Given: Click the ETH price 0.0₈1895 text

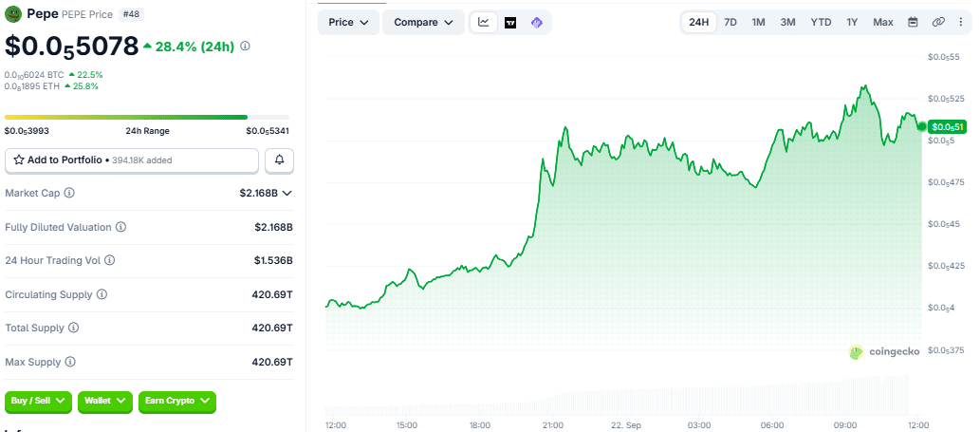Looking at the screenshot, I should 32,86.
